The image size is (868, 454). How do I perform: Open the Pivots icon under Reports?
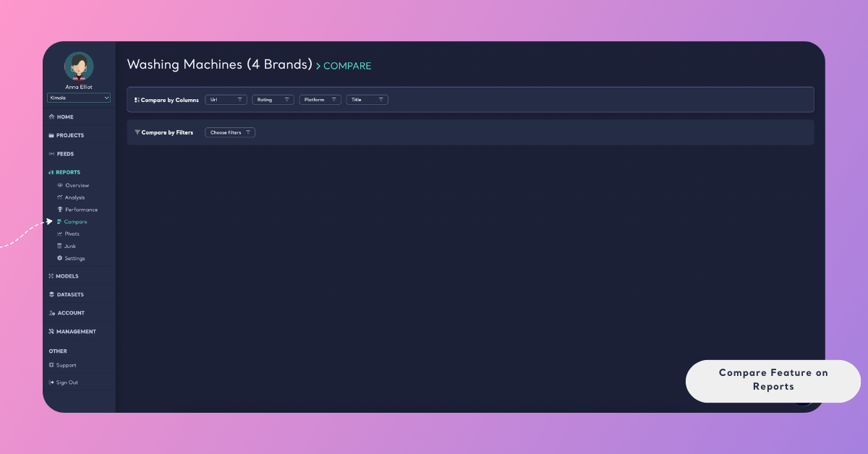60,234
